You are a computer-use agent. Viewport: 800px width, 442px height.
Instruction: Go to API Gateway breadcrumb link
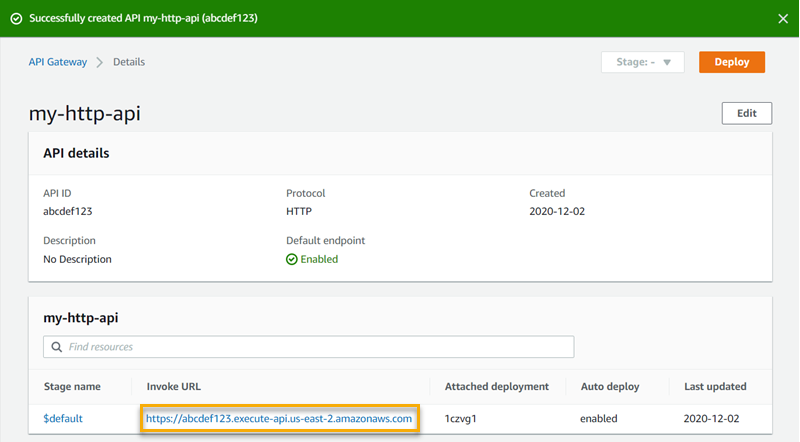click(x=58, y=62)
